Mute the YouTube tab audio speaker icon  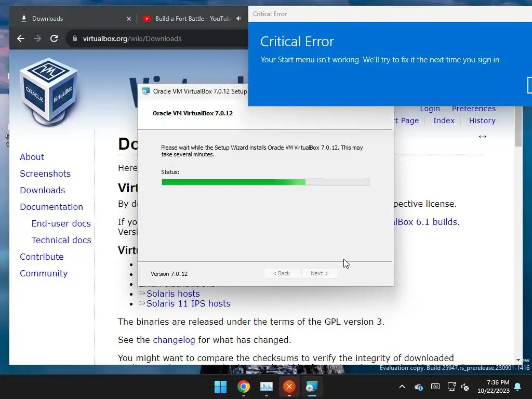[x=239, y=19]
